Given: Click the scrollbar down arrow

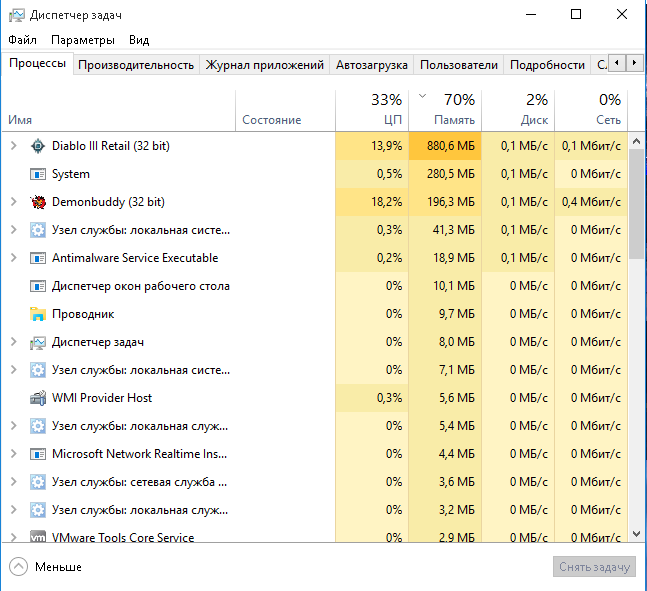Looking at the screenshot, I should (x=636, y=534).
